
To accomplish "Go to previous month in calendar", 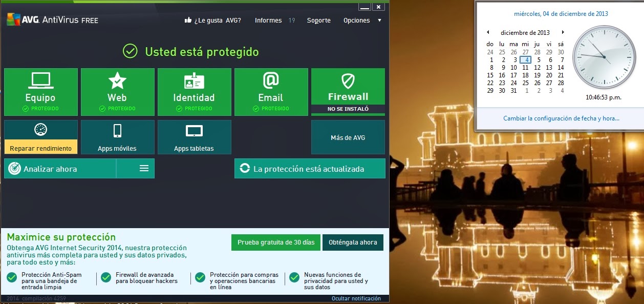I will (x=488, y=32).
